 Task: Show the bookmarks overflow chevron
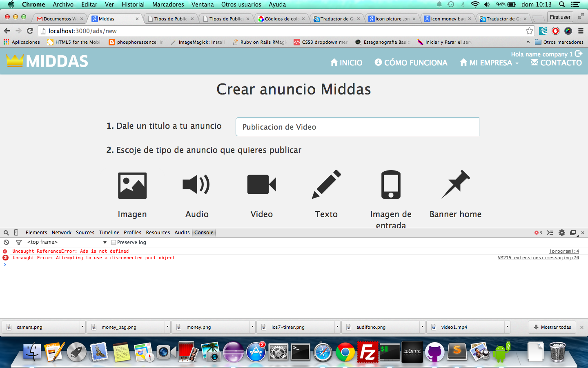click(528, 42)
